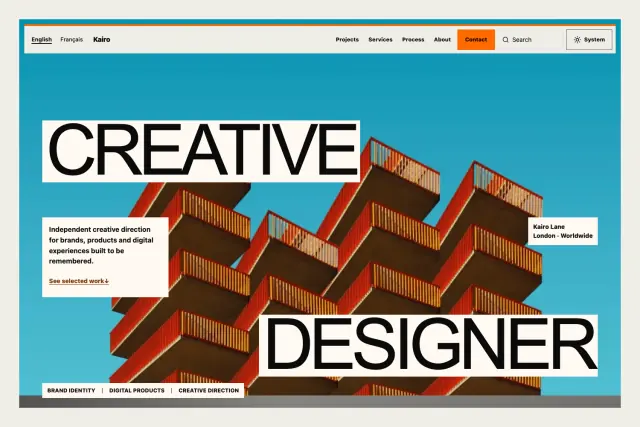Switch language to English

tap(42, 40)
